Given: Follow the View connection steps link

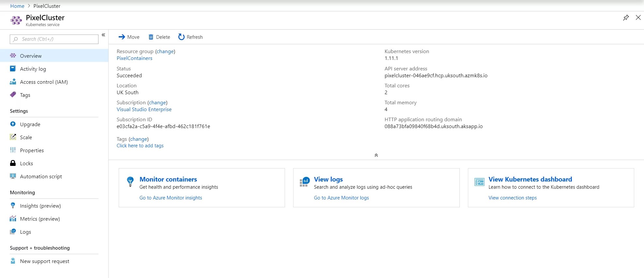Looking at the screenshot, I should [x=513, y=198].
